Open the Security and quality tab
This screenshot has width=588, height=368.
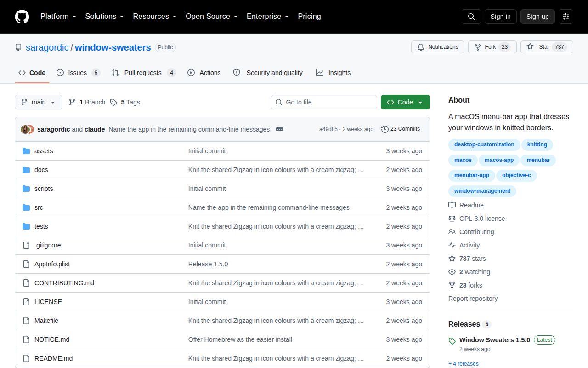click(268, 73)
